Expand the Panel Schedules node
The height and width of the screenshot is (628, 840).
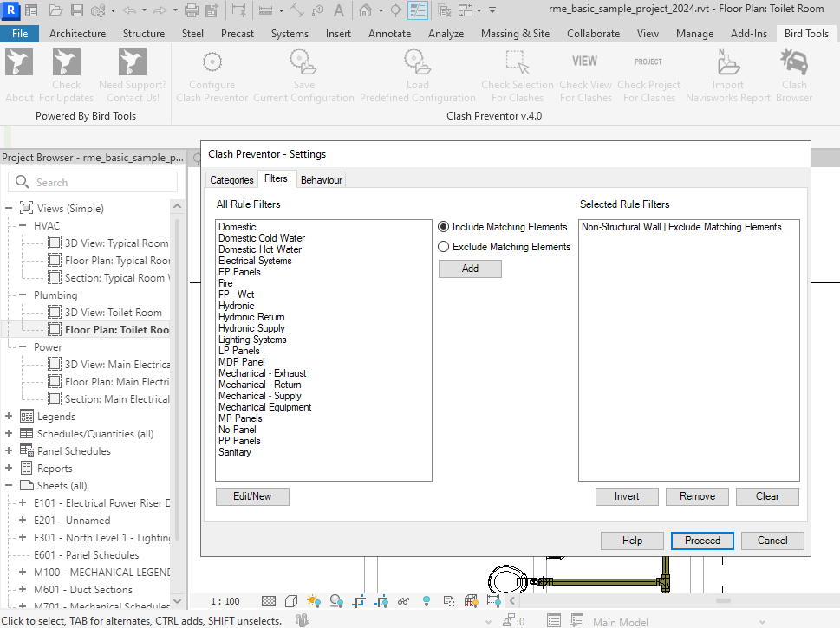pyautogui.click(x=10, y=451)
